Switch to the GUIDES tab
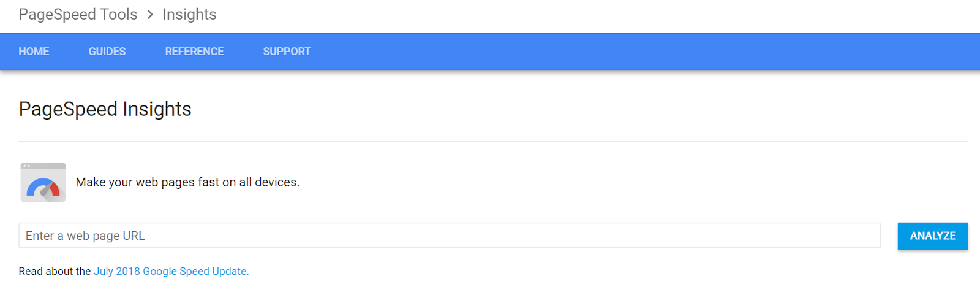 tap(107, 52)
